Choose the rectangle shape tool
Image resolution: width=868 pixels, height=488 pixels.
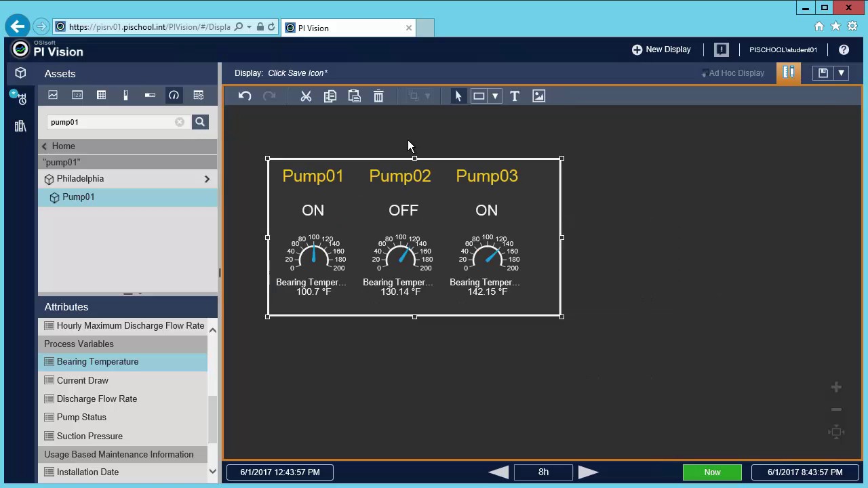479,96
